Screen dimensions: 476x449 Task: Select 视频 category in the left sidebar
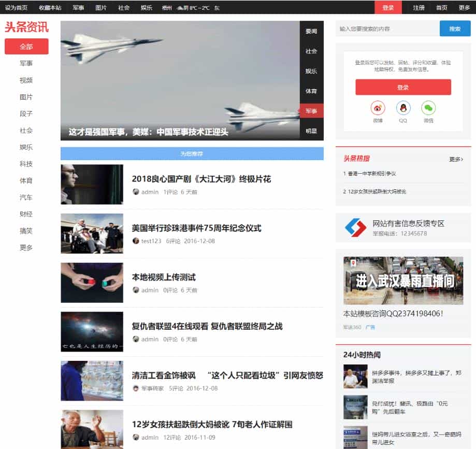click(x=26, y=80)
